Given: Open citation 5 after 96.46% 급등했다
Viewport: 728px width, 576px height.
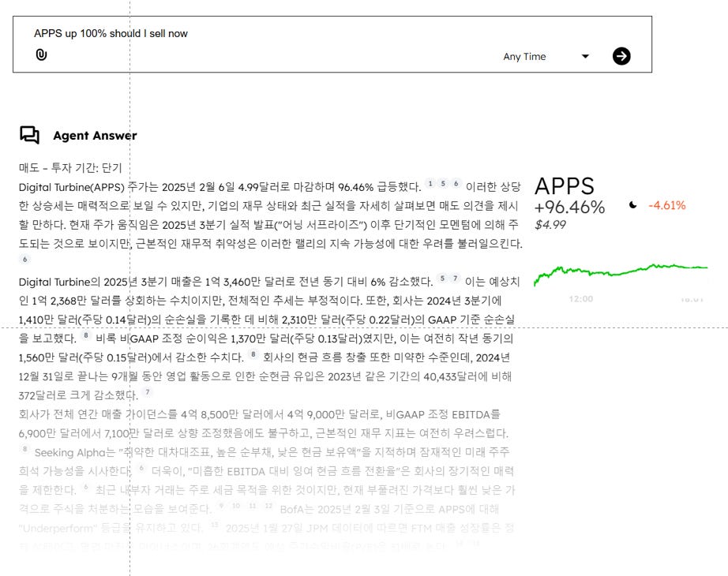Looking at the screenshot, I should [x=443, y=184].
